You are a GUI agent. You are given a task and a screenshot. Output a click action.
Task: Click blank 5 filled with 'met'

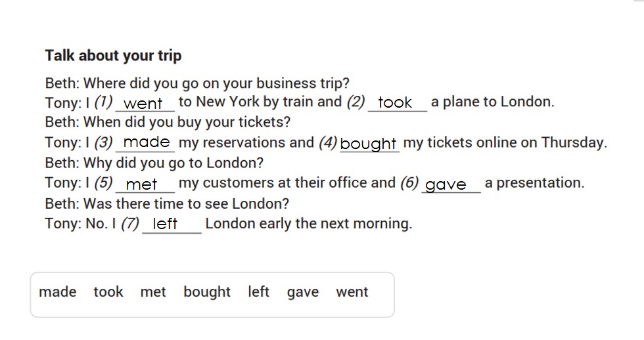click(145, 183)
